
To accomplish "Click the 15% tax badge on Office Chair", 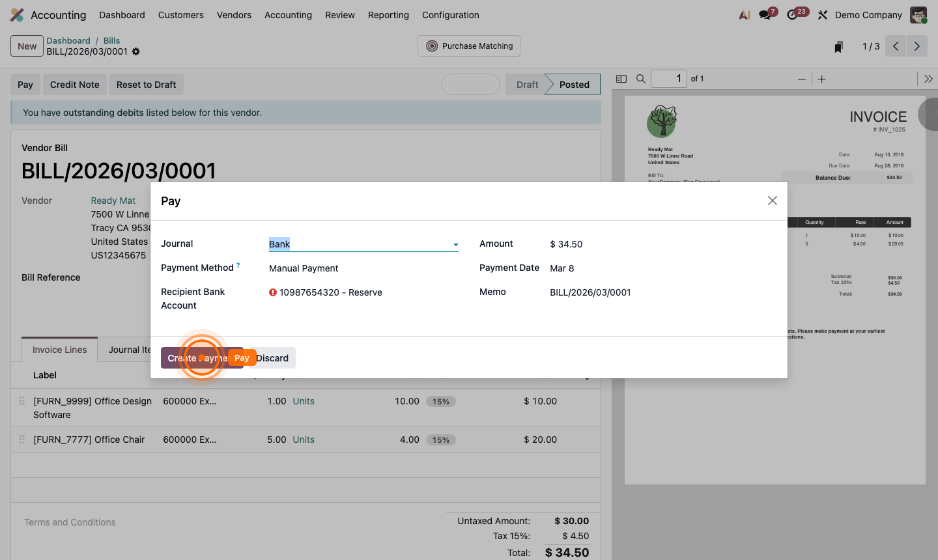I will pyautogui.click(x=441, y=440).
